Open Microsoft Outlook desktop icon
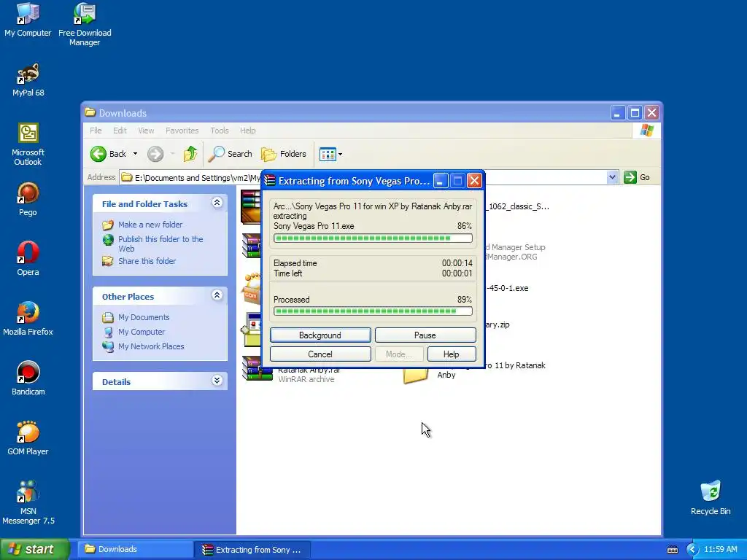 coord(28,144)
